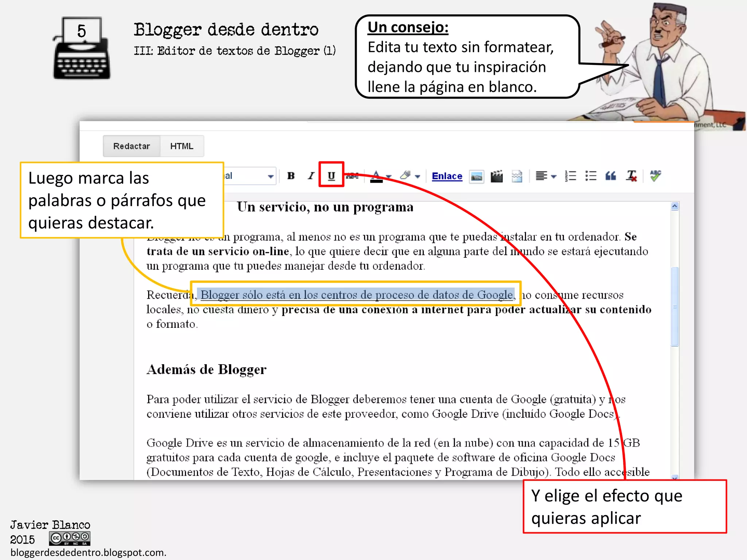Open background highlight color tool
Image resolution: width=747 pixels, height=560 pixels.
410,176
